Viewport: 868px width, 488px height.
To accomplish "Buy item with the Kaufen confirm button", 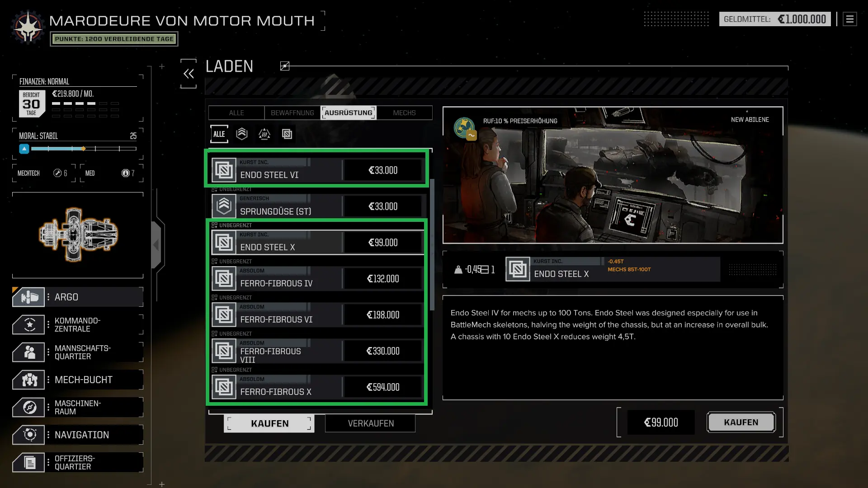I will tap(741, 422).
